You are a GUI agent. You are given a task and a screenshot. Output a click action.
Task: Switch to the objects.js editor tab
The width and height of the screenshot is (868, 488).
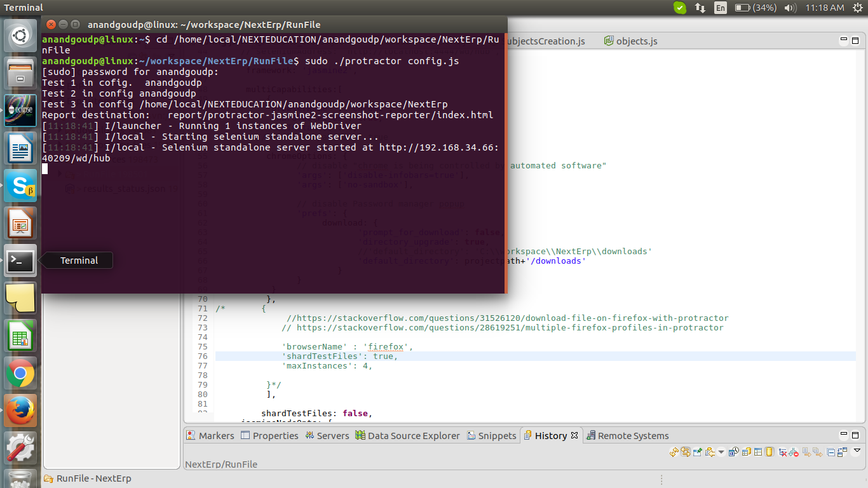click(x=630, y=41)
